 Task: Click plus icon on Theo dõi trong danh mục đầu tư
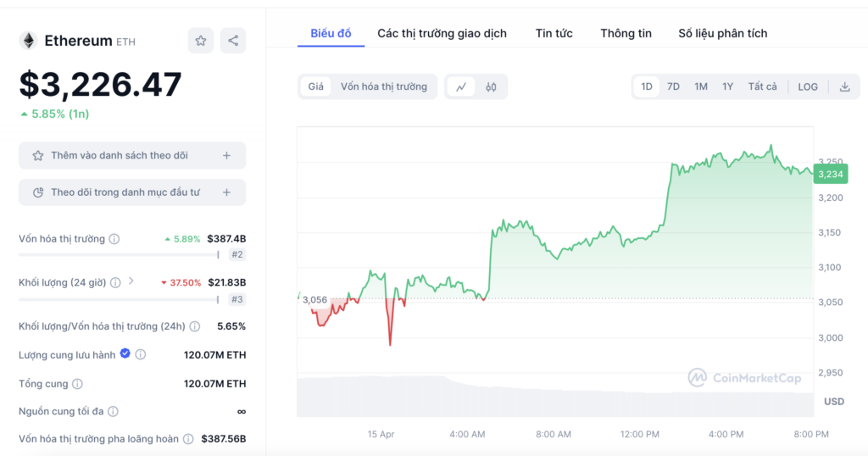point(226,192)
